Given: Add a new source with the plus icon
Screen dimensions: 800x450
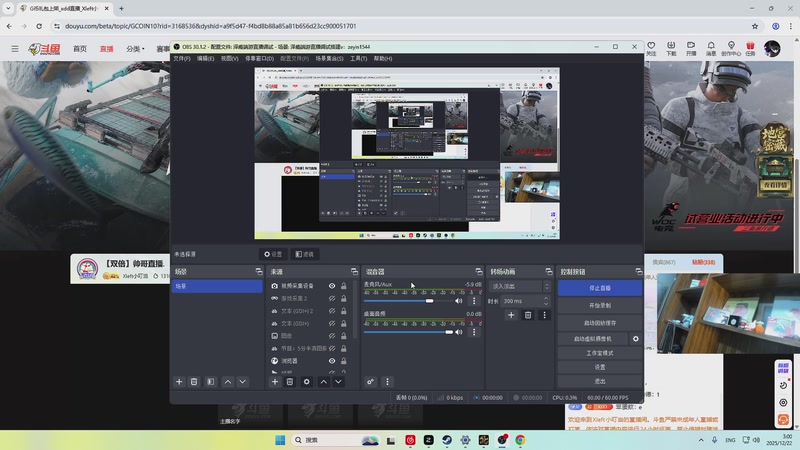Looking at the screenshot, I should 274,382.
